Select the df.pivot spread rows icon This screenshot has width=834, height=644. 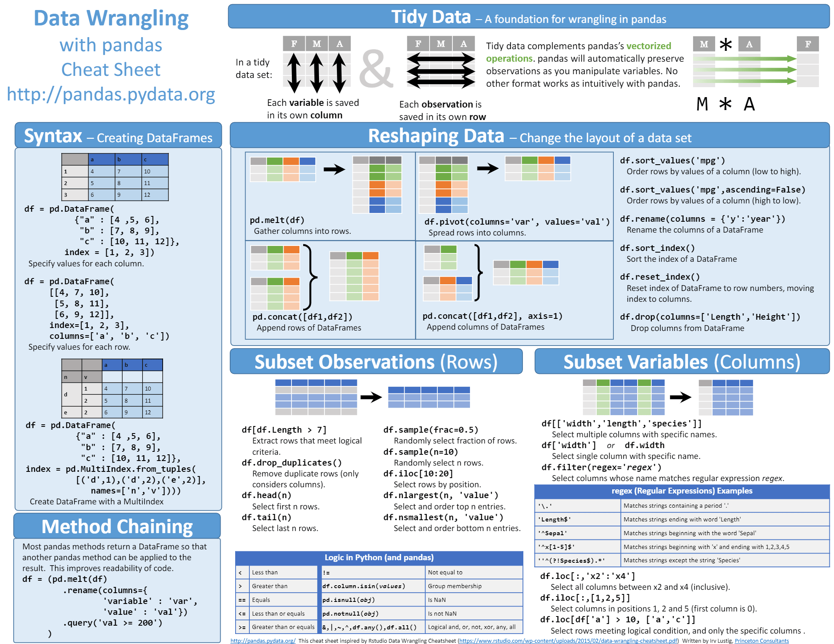point(514,183)
